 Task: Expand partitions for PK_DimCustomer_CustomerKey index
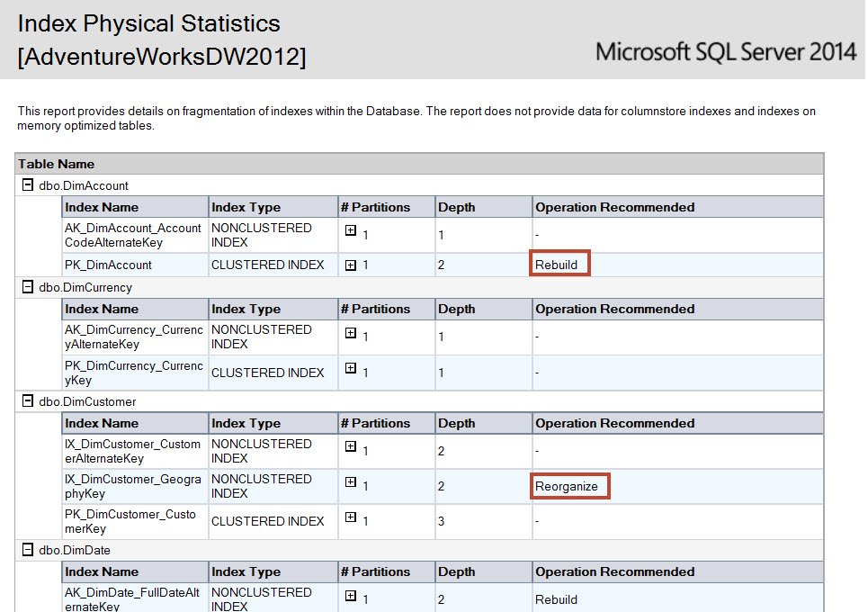(351, 517)
